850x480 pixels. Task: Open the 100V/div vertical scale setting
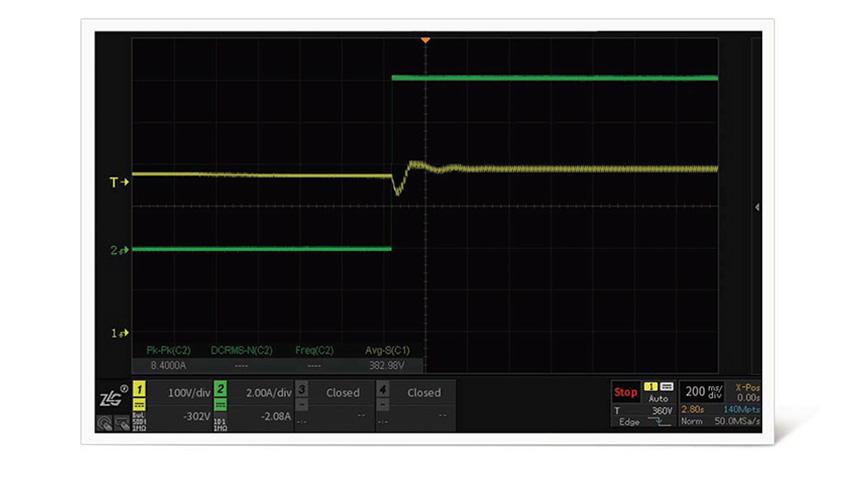point(189,393)
